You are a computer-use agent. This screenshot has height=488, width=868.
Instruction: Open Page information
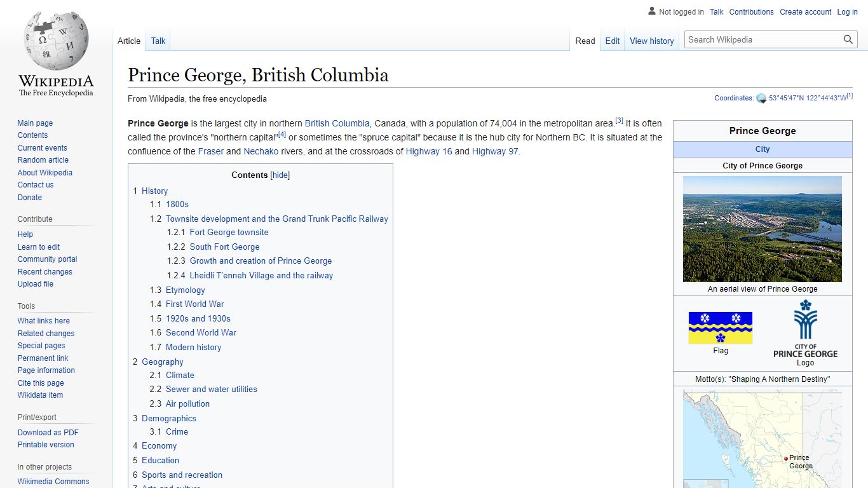[46, 370]
